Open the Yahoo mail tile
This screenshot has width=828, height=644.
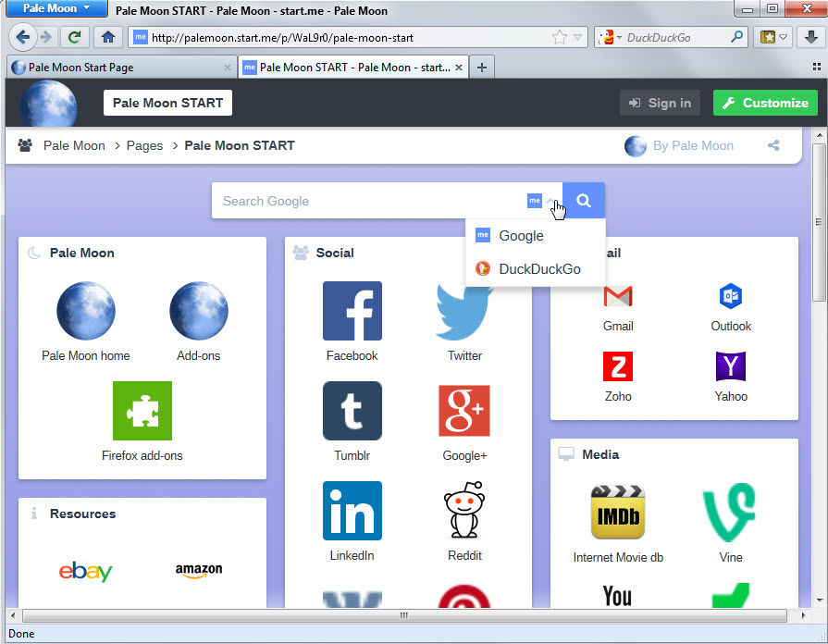pyautogui.click(x=731, y=366)
